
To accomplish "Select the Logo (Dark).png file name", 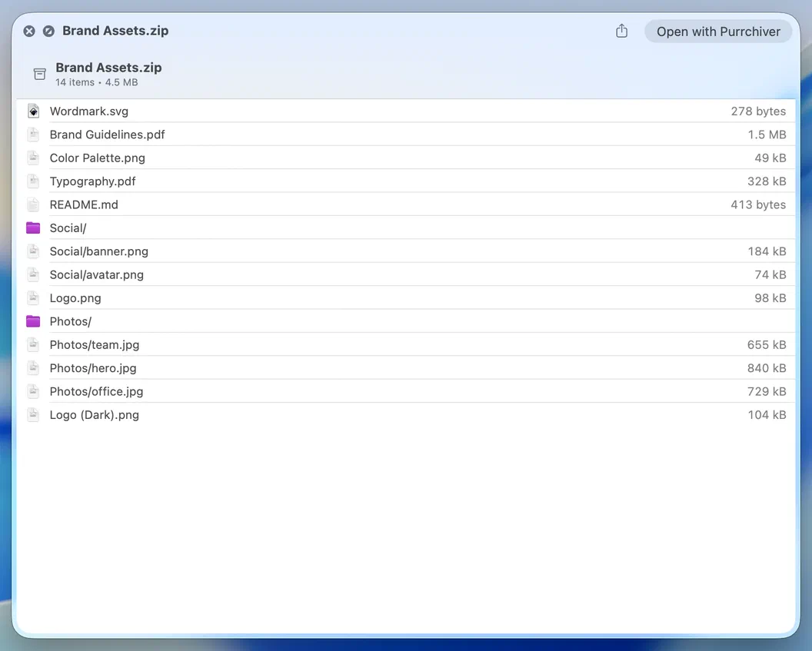I will point(95,415).
